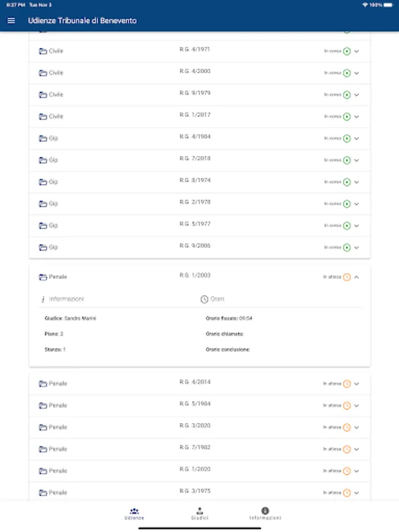Click the folder icon beside Civile R.G. 4/1971
This screenshot has height=532, width=399.
coord(43,51)
